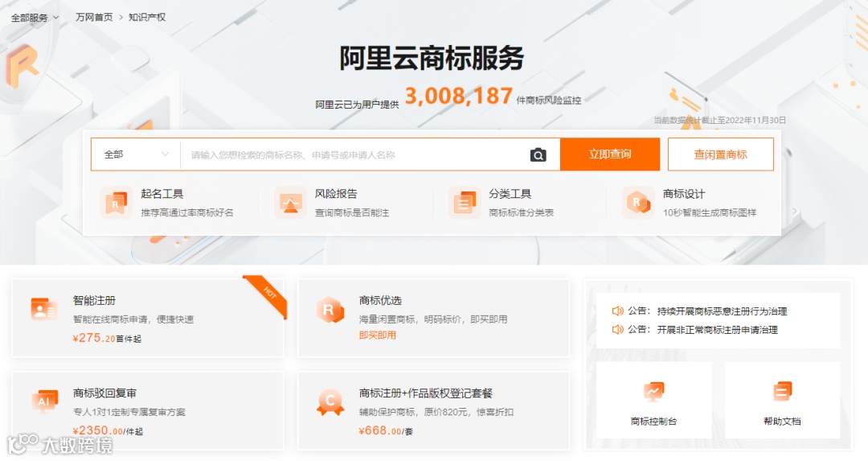
Task: Click the 推荐高通过率商标好名 description
Action: coord(187,212)
